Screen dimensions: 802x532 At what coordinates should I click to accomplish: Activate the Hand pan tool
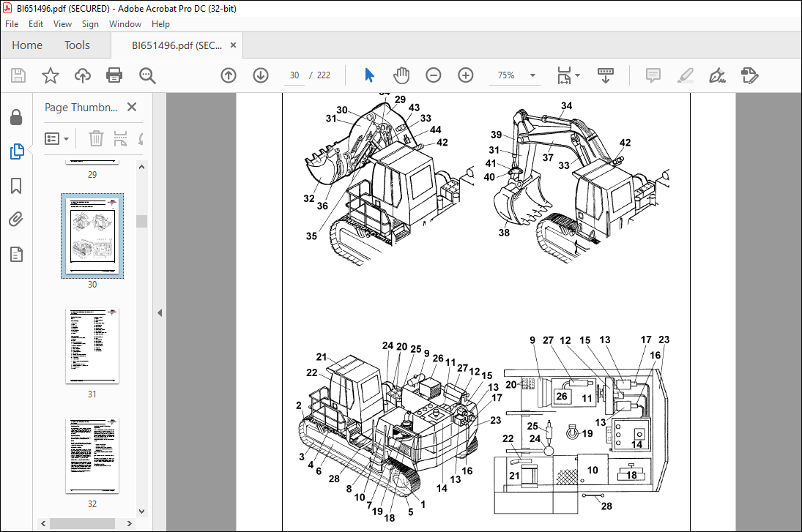401,75
